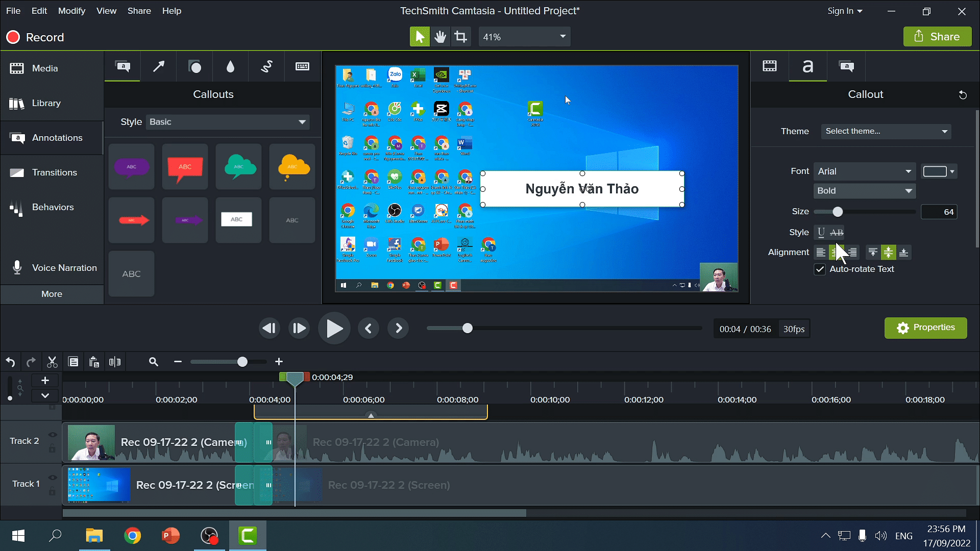
Task: Open the Sign In dropdown
Action: 845,11
